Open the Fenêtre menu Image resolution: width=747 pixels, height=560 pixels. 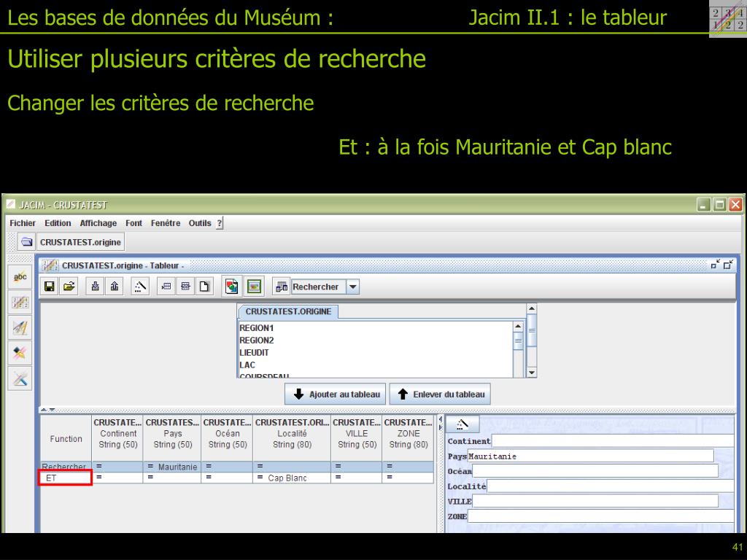coord(166,223)
